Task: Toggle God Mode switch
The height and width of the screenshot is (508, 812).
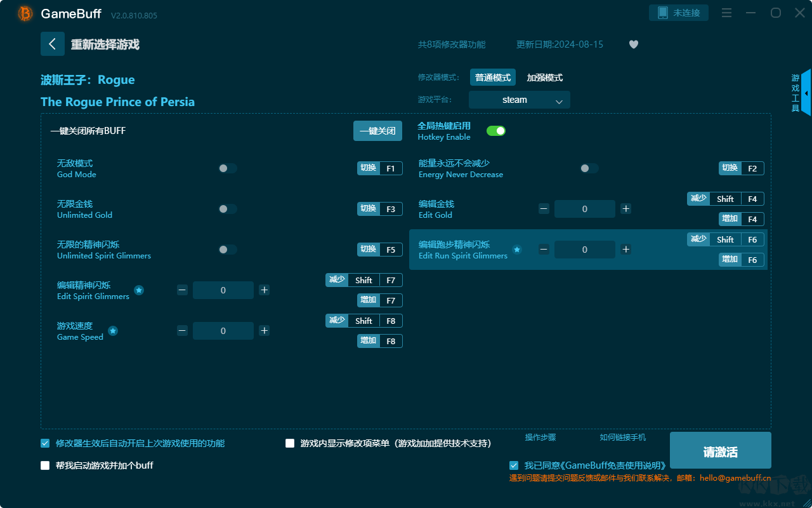Action: coord(228,168)
